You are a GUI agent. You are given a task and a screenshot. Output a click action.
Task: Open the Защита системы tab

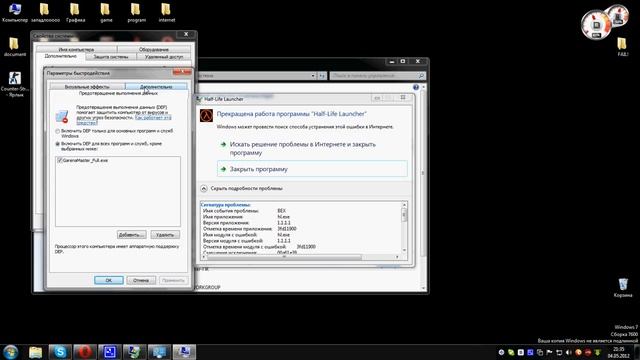pyautogui.click(x=111, y=57)
